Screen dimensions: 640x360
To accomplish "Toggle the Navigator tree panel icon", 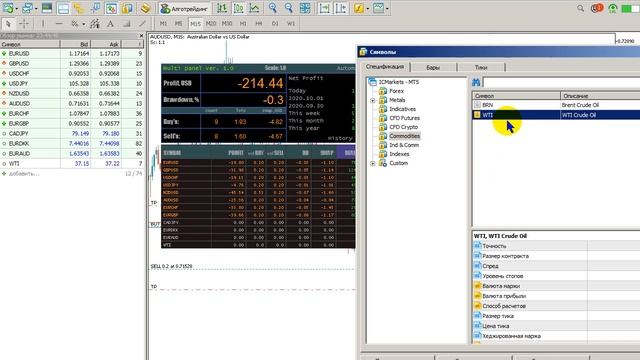I will click(x=79, y=8).
